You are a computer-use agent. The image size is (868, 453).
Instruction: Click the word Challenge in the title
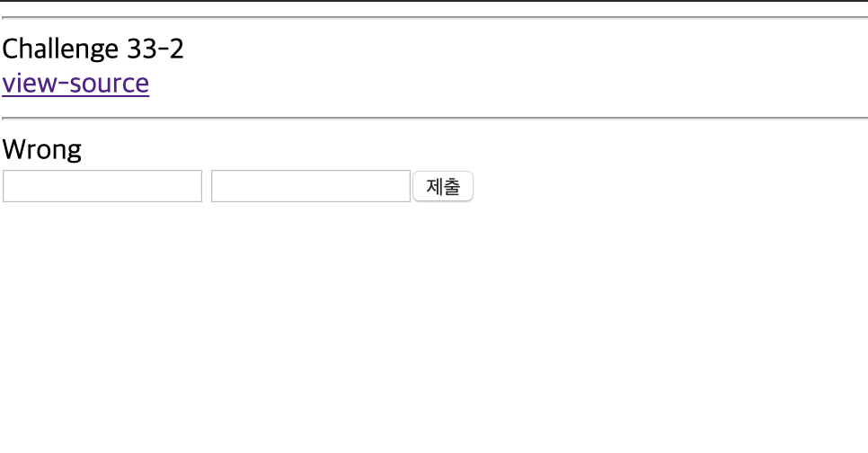(x=60, y=49)
